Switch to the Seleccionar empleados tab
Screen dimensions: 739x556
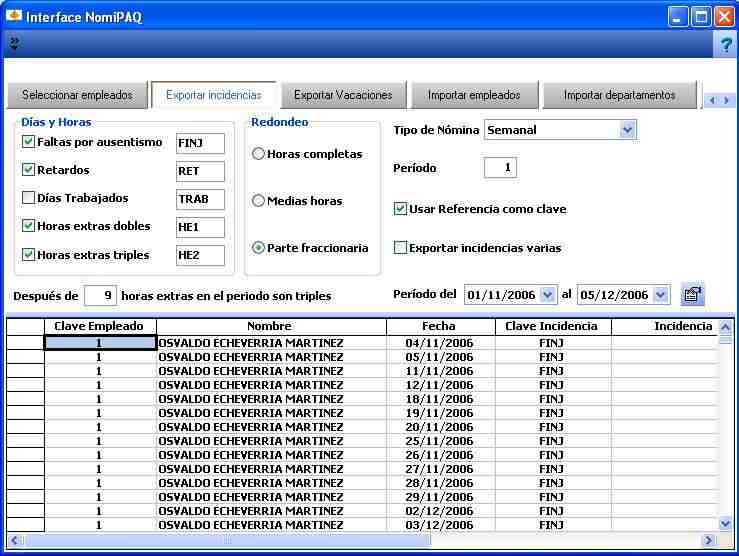point(77,95)
